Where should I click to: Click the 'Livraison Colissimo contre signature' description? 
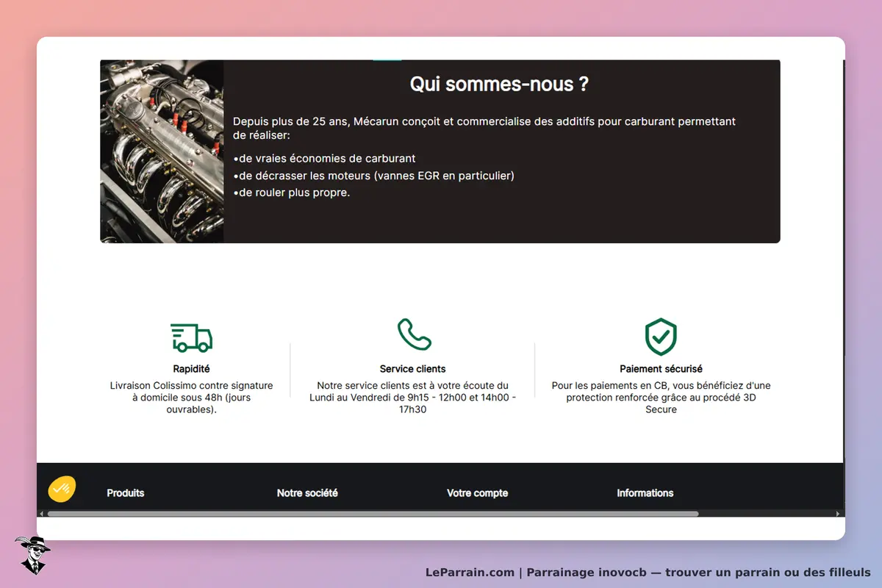pos(191,398)
